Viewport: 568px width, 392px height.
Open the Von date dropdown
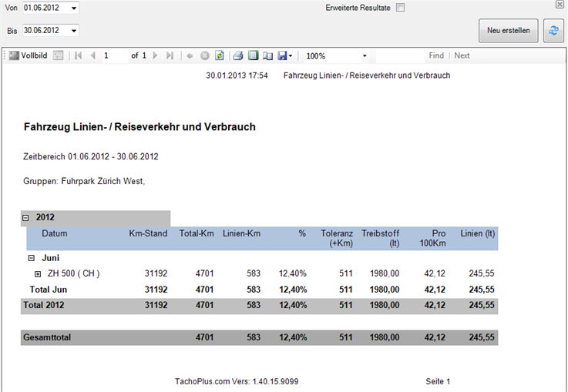(x=73, y=8)
